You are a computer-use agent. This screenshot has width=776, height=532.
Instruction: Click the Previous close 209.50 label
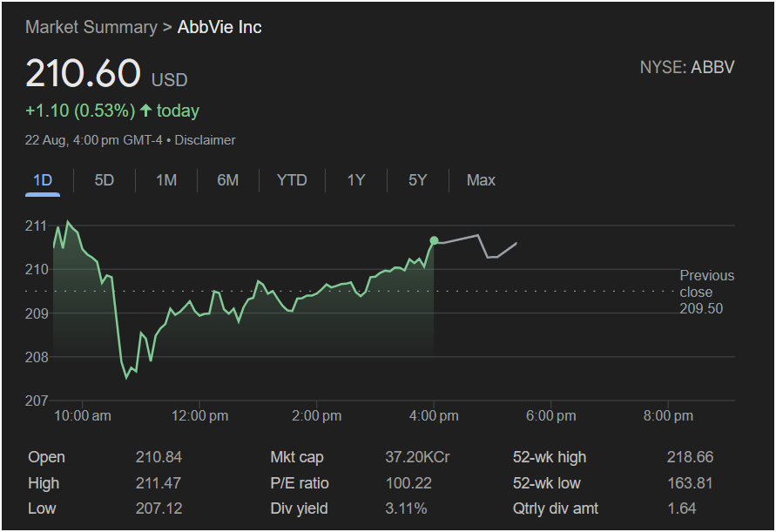coord(706,292)
